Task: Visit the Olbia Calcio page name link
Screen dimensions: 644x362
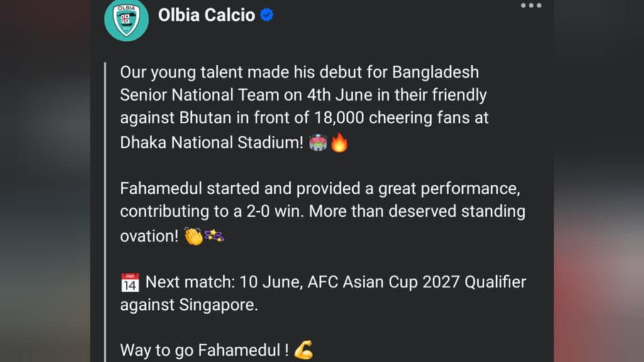Action: (x=206, y=15)
